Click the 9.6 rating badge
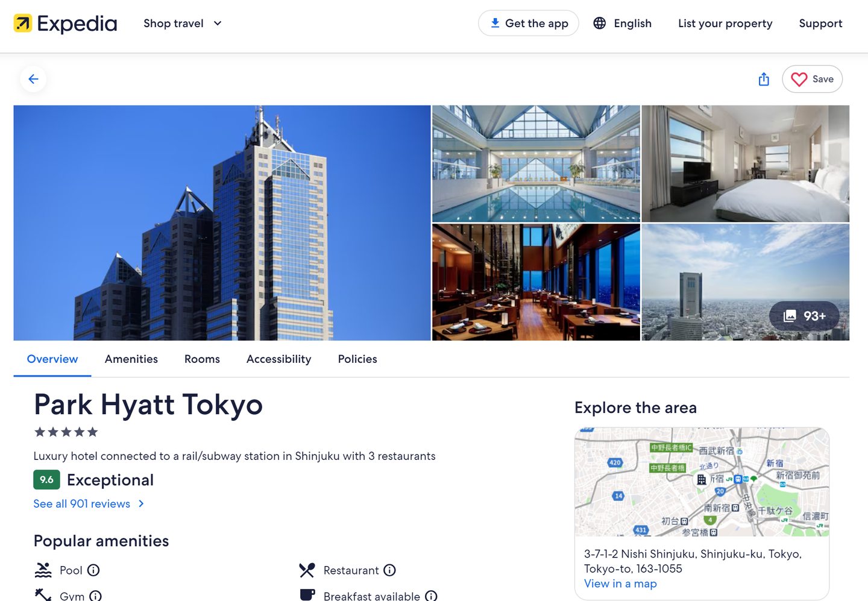The width and height of the screenshot is (868, 601). [46, 480]
